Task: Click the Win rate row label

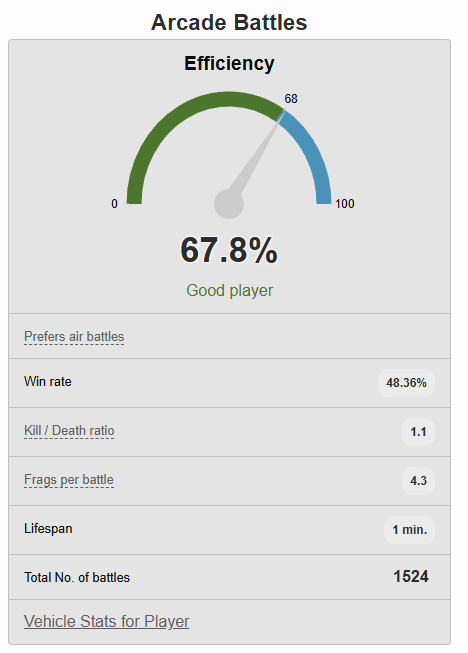Action: pos(48,381)
